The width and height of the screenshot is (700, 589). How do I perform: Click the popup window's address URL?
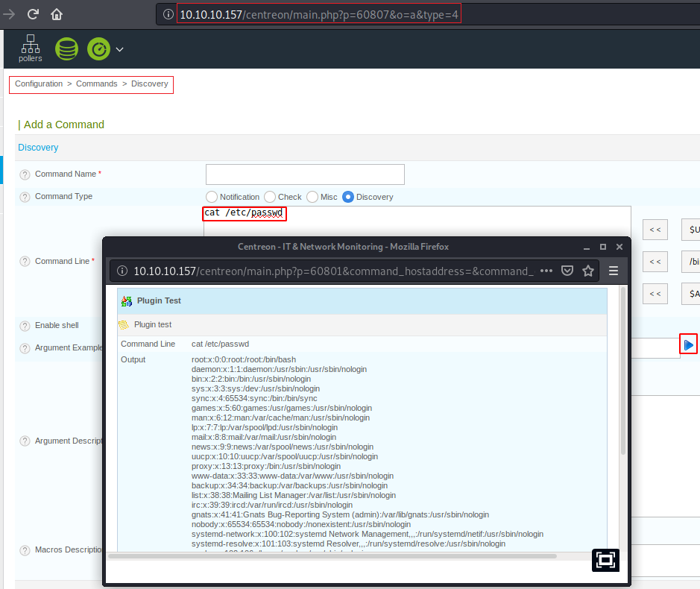(x=334, y=271)
